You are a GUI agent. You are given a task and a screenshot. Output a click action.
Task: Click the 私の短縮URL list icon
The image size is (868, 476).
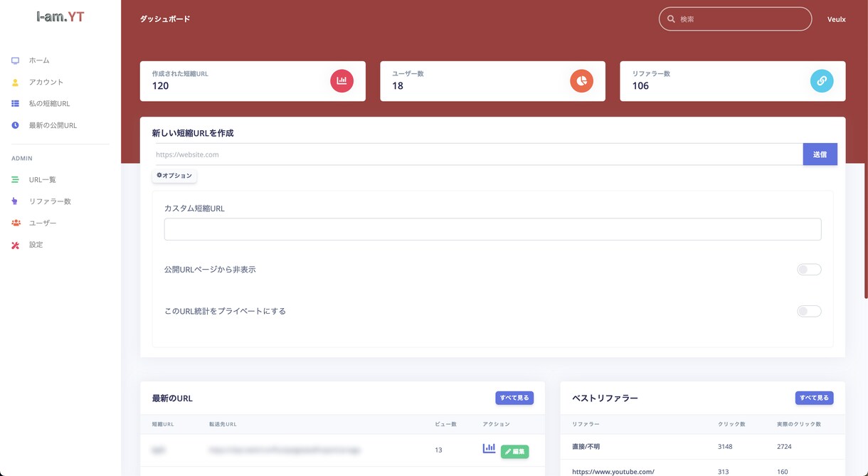click(15, 104)
